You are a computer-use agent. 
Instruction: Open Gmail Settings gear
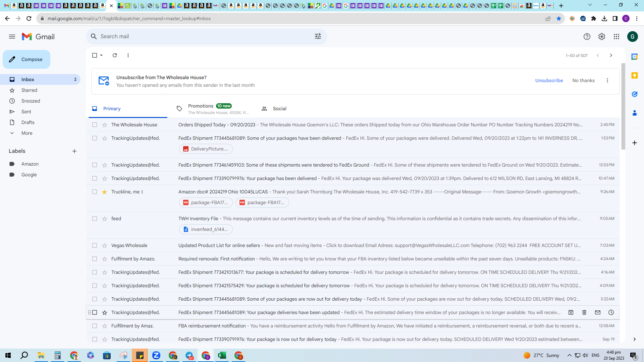tap(602, 37)
